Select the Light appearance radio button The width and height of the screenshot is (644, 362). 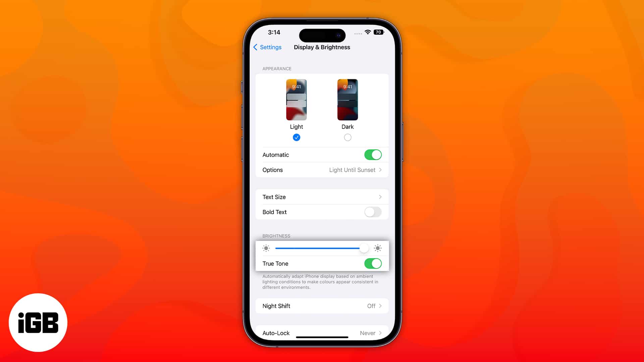tap(297, 137)
